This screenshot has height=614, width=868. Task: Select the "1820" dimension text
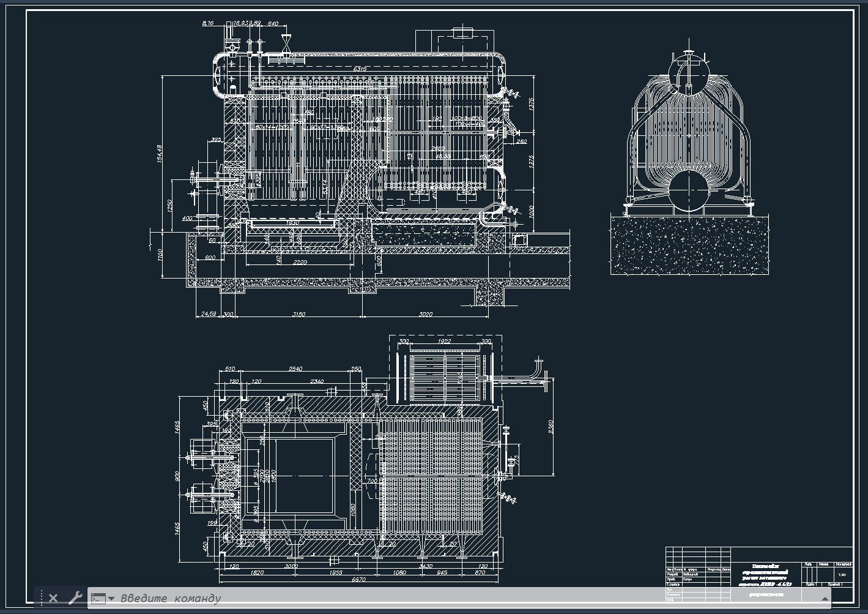click(256, 572)
